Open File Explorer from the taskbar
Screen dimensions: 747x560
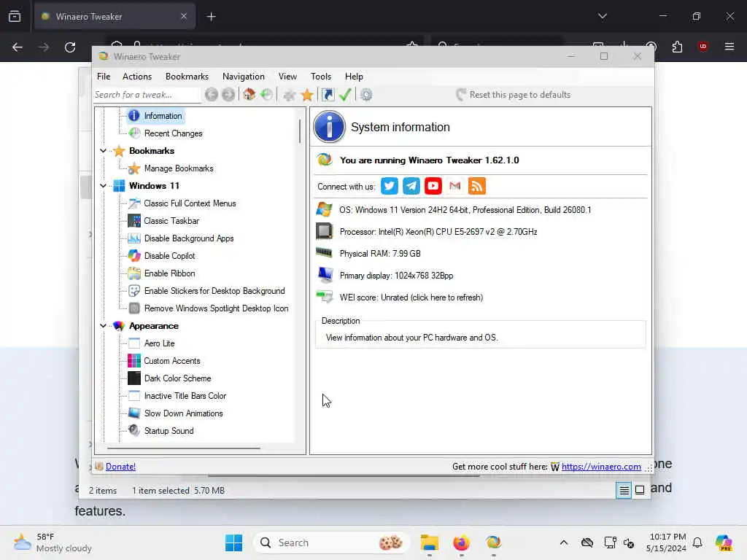(429, 542)
